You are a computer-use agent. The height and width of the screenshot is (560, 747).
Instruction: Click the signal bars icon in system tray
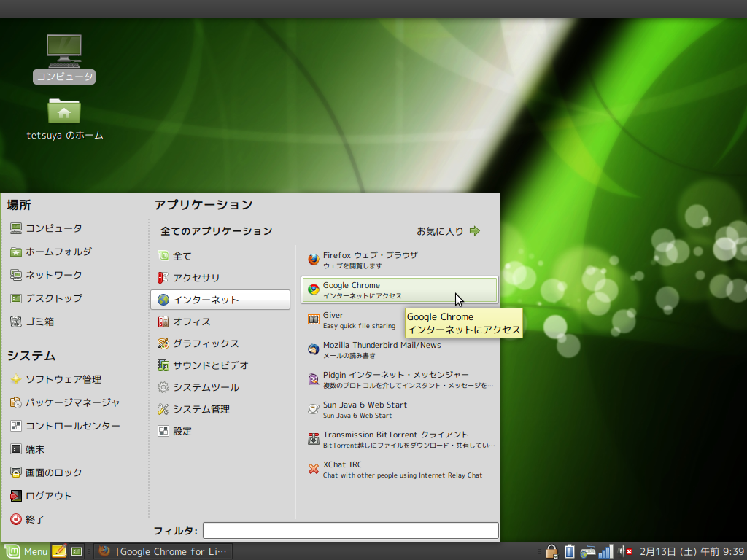click(605, 551)
